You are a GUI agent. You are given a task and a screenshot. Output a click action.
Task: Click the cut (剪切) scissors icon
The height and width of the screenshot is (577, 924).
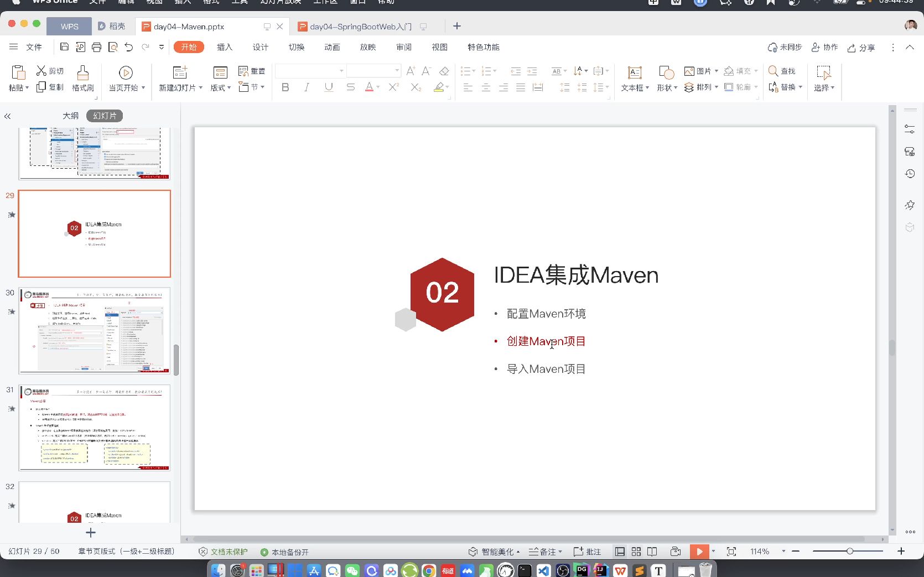[41, 71]
